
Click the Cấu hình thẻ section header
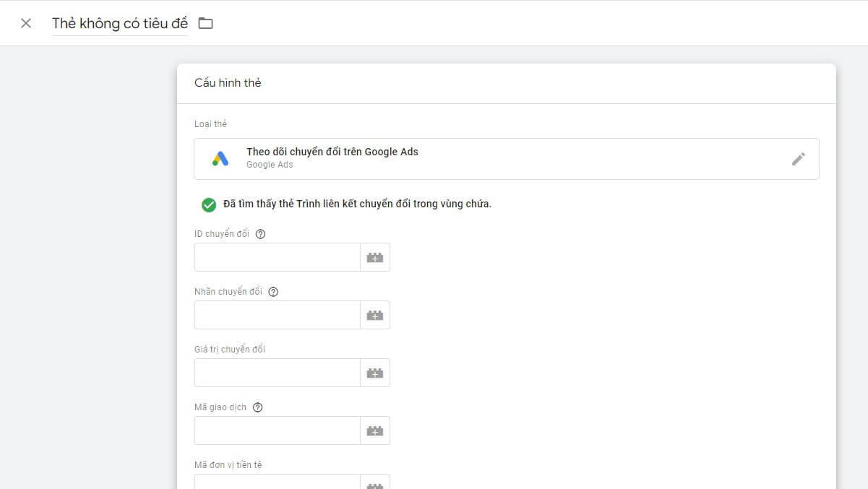[x=227, y=82]
